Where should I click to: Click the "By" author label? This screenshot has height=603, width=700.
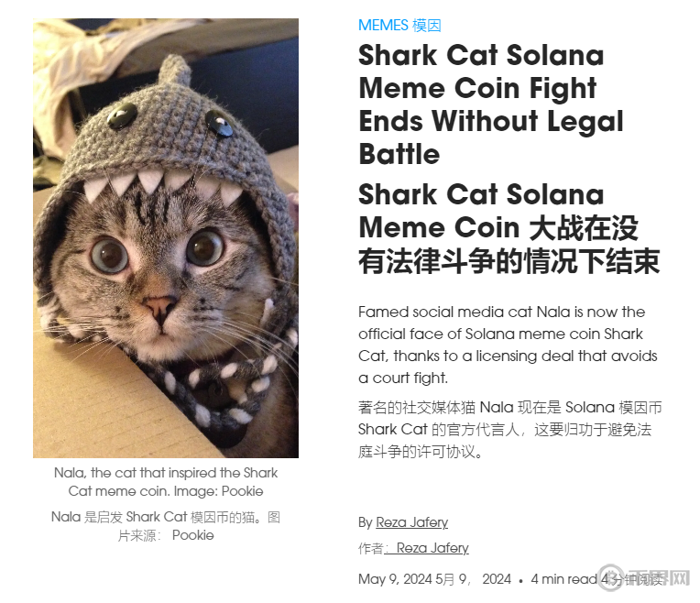point(365,522)
